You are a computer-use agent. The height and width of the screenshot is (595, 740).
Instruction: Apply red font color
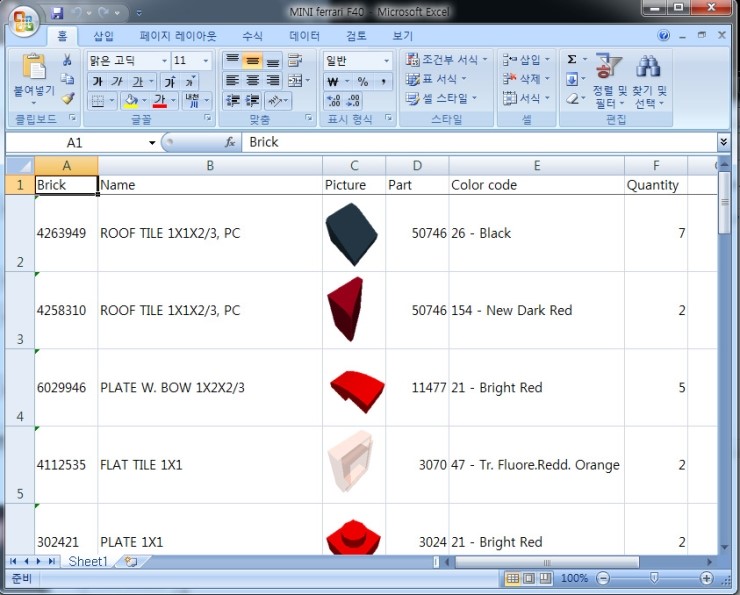160,101
